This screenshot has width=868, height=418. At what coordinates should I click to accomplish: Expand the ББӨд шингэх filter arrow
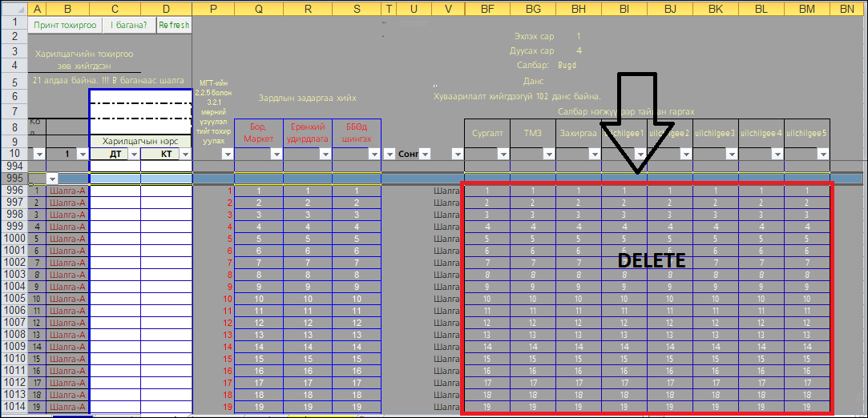pyautogui.click(x=373, y=154)
